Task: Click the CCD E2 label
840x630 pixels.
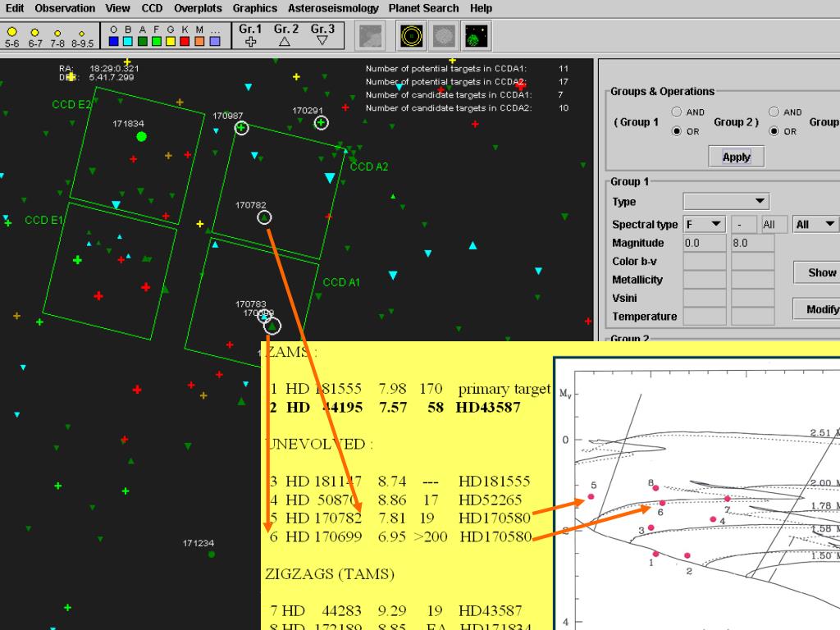Action: click(x=71, y=104)
